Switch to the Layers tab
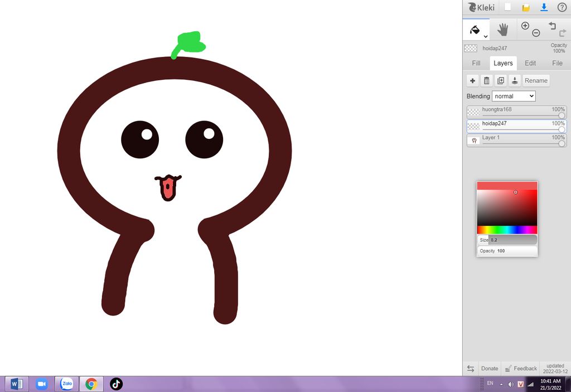The height and width of the screenshot is (392, 571). [x=503, y=63]
